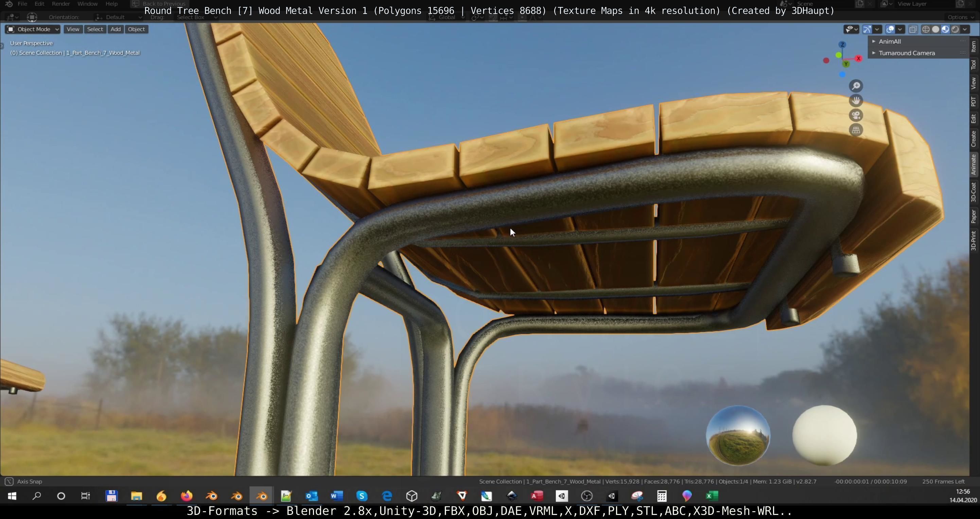Screen dimensions: 980x519
Task: Select wireframe viewport shading mode
Action: (926, 29)
